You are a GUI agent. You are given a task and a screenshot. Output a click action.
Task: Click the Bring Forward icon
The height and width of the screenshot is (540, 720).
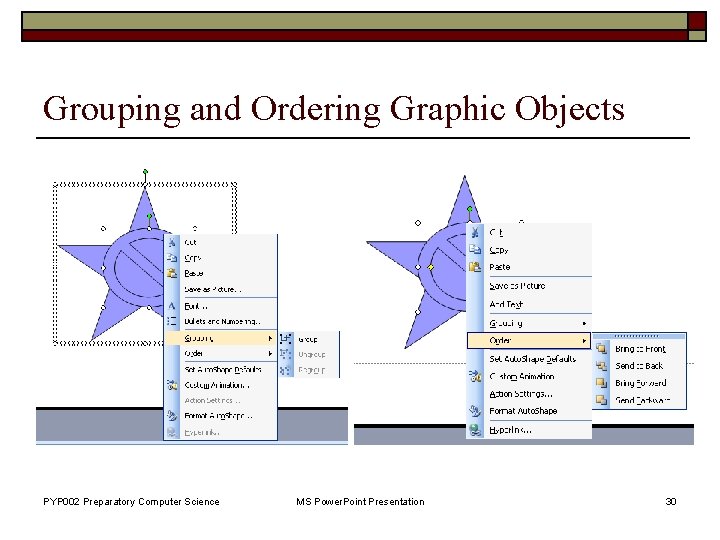click(601, 382)
